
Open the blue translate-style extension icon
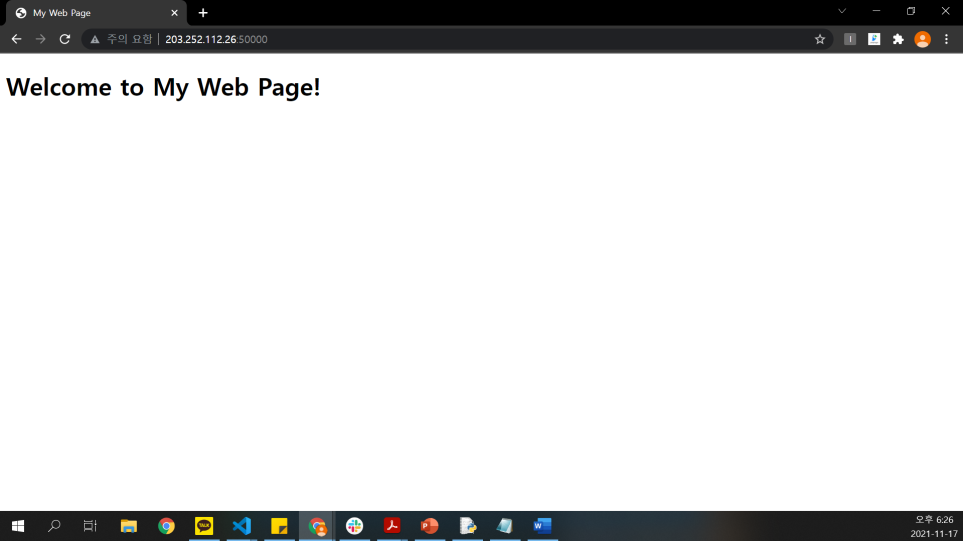[874, 39]
